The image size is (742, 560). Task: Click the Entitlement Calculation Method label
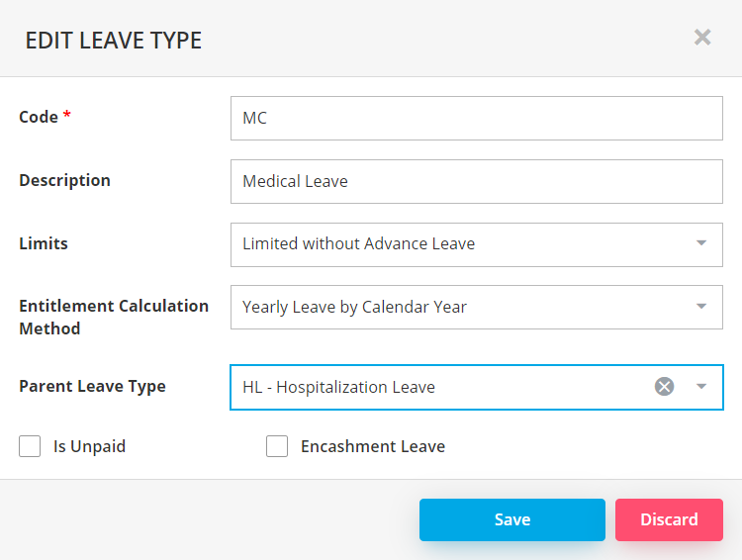pos(114,317)
